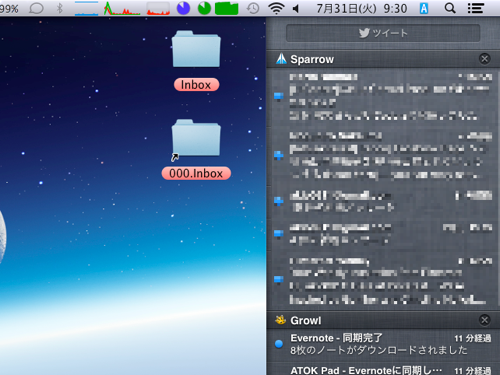Clear Sparrow notifications with X button
The height and width of the screenshot is (375, 500).
484,59
